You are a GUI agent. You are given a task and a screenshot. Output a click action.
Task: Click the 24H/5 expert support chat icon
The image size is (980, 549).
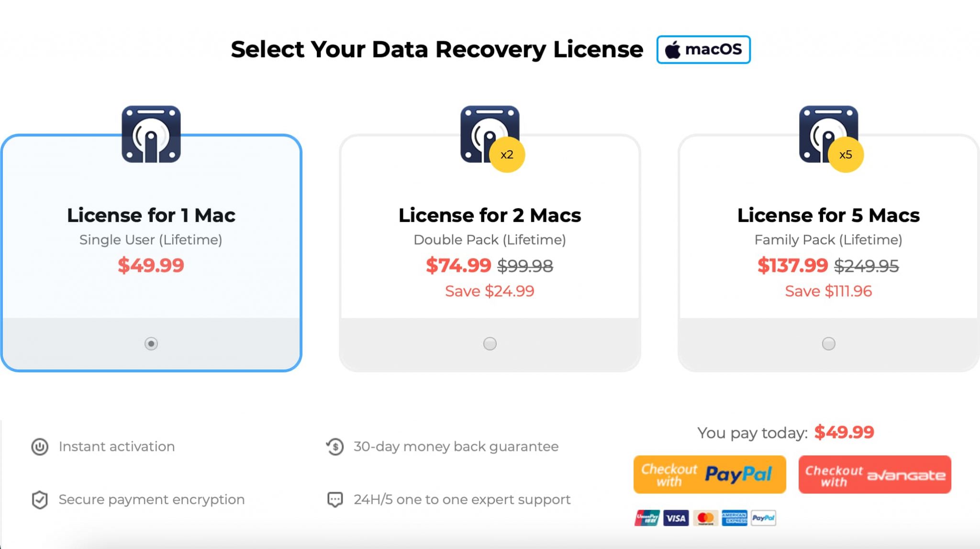point(335,499)
